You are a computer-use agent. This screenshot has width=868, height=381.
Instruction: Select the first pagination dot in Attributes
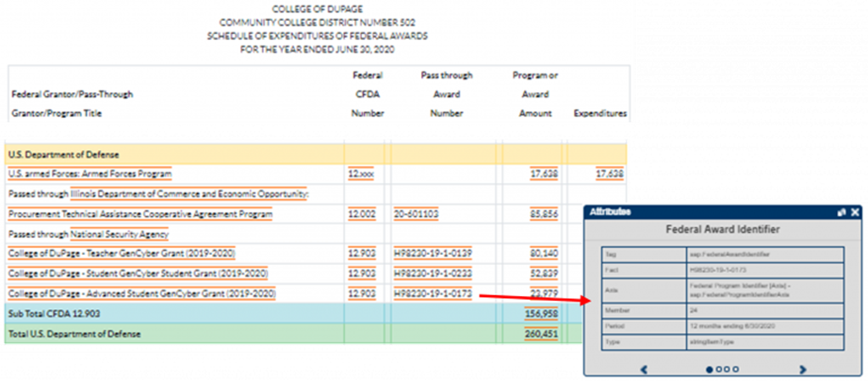point(710,370)
